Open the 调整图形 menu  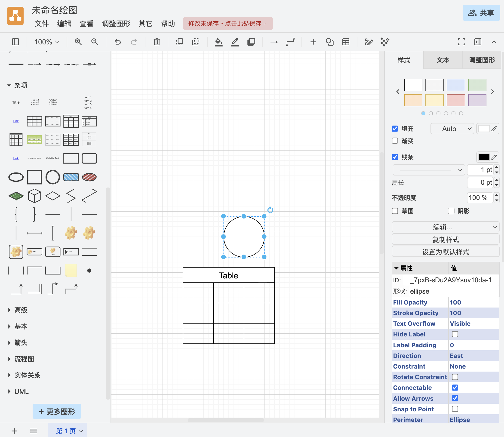point(116,24)
